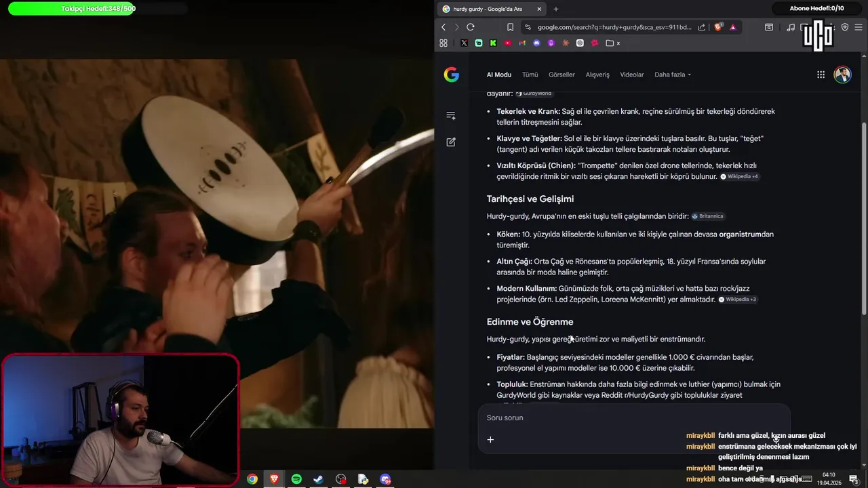Open the Gmail bookmark
This screenshot has width=868, height=488.
pos(522,43)
